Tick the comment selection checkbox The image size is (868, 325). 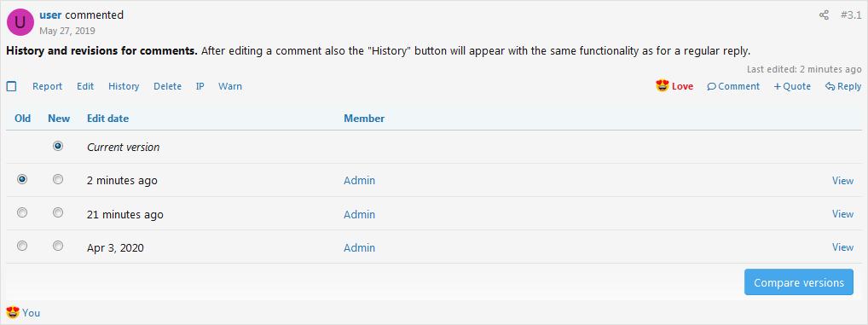click(x=11, y=86)
